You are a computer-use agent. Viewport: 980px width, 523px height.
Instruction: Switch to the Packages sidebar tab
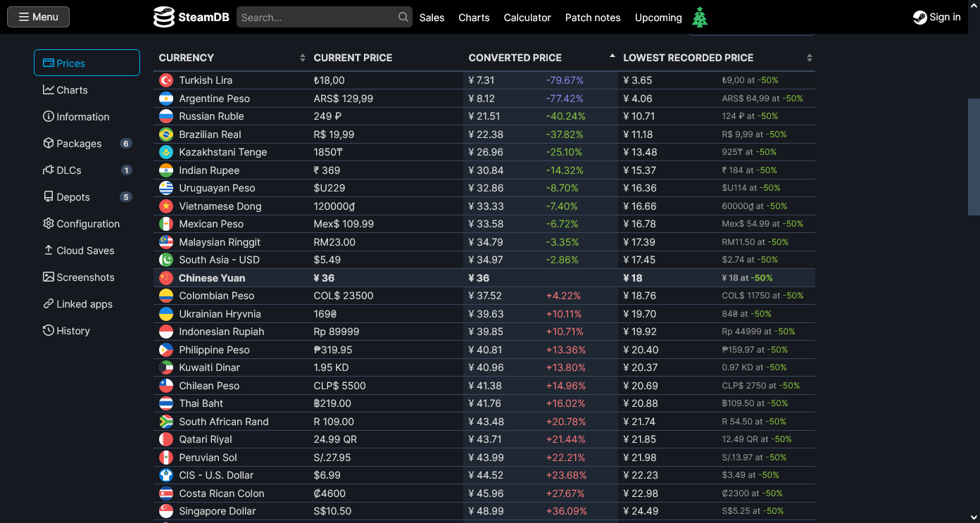pos(78,144)
